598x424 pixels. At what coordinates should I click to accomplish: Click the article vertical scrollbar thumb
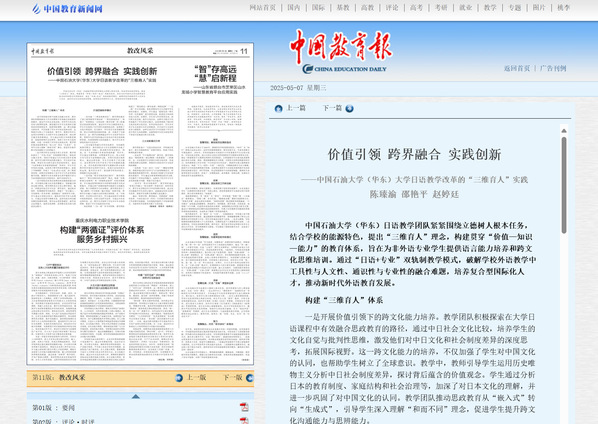pyautogui.click(x=564, y=185)
